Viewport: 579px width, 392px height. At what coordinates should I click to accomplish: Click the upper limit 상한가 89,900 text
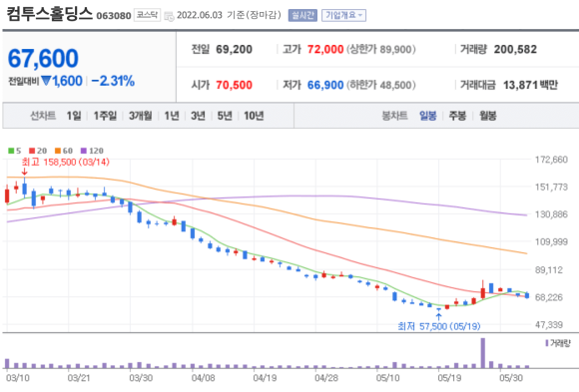pyautogui.click(x=381, y=49)
